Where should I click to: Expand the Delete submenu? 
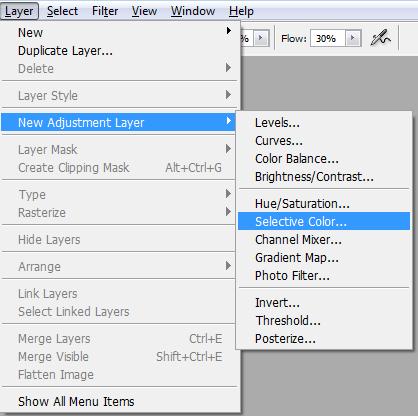coord(120,68)
